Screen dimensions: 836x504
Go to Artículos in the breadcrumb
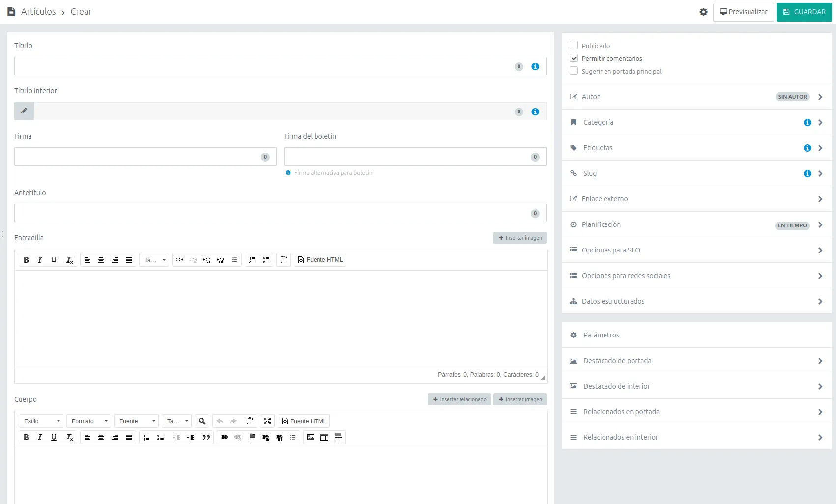click(x=38, y=12)
